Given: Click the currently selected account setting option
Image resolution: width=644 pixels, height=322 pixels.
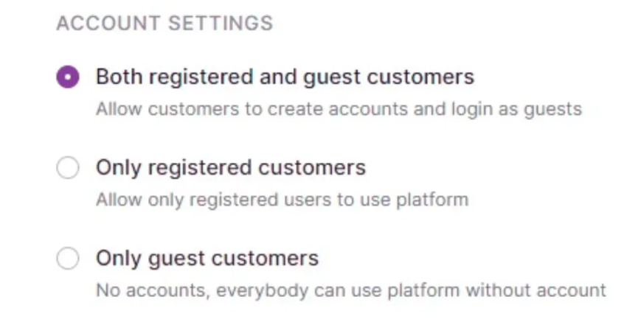Looking at the screenshot, I should click(68, 77).
